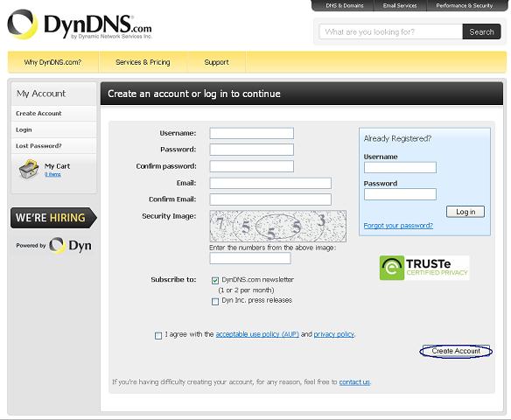This screenshot has width=511, height=420.
Task: Click the TRUSTe certified privacy badge
Action: [x=424, y=268]
